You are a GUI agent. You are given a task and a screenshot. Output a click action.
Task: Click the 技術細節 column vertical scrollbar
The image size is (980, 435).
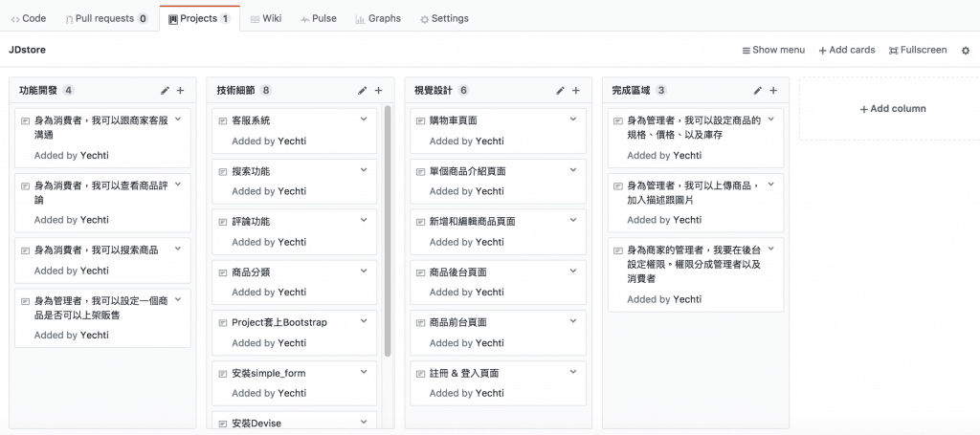click(388, 229)
